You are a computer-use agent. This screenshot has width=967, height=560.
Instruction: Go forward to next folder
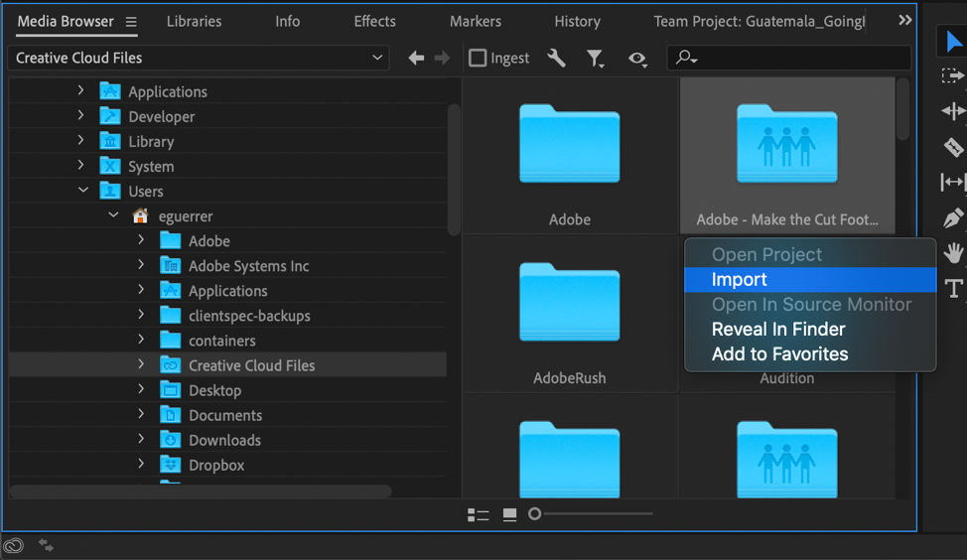pos(442,58)
